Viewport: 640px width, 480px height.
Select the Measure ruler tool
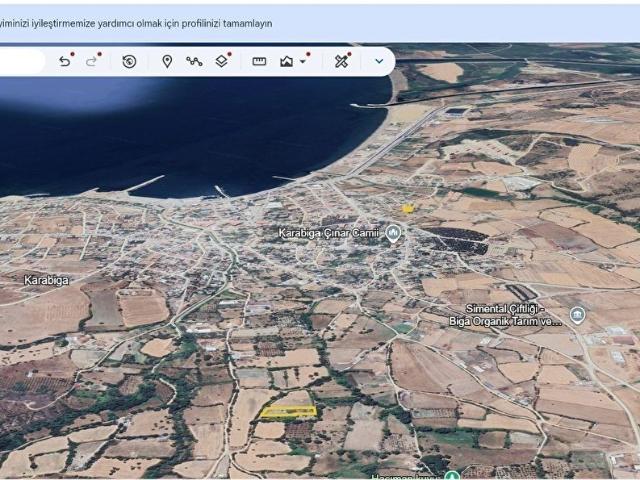259,62
